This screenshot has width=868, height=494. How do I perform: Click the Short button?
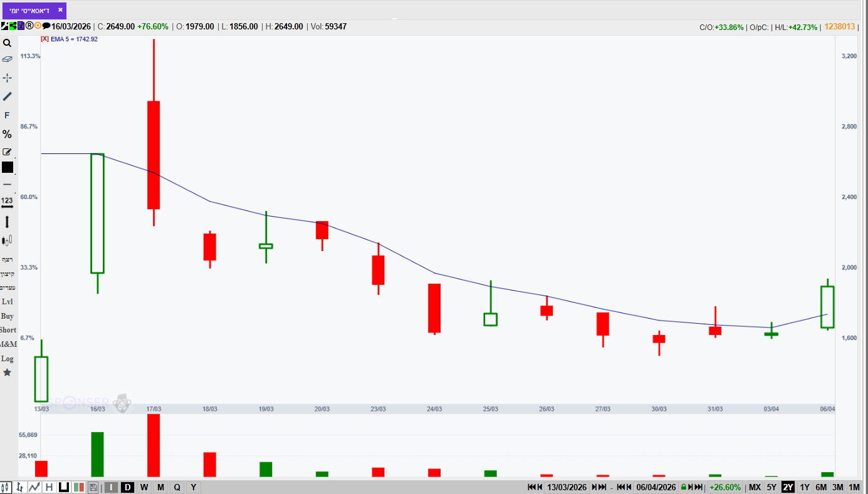tap(8, 330)
